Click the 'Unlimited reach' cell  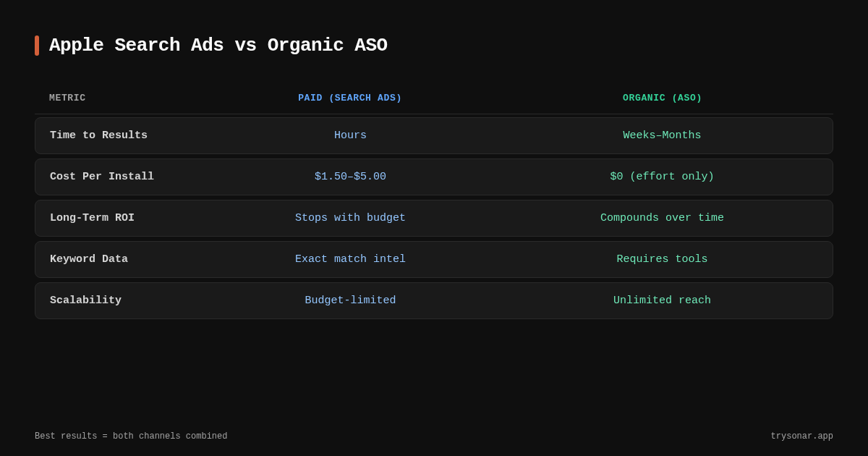click(662, 300)
